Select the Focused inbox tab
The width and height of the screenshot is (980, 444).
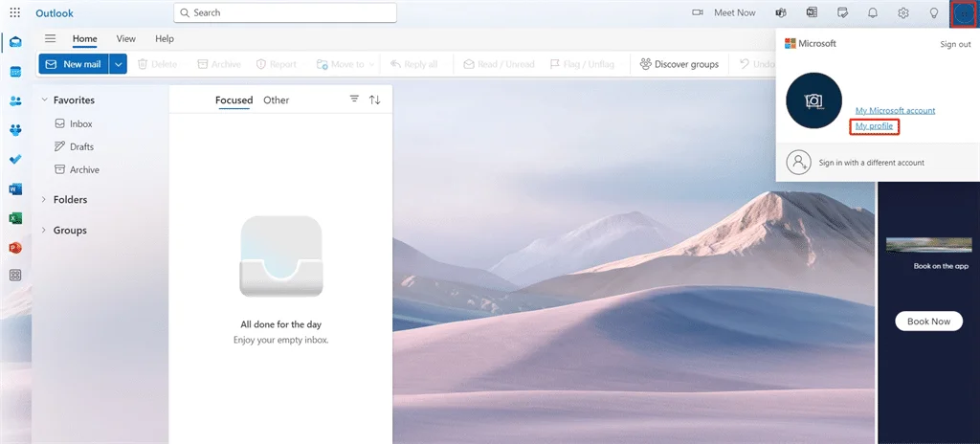click(x=234, y=100)
